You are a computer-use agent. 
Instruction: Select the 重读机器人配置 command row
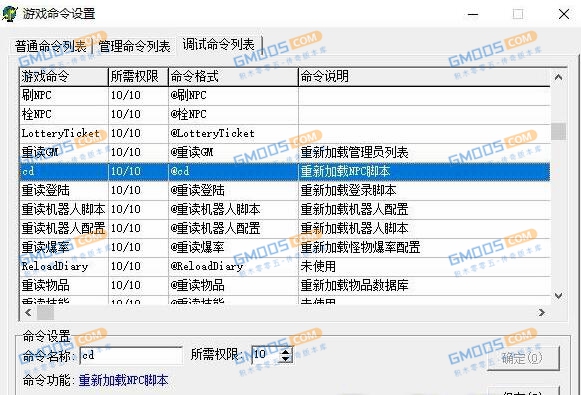[285, 228]
